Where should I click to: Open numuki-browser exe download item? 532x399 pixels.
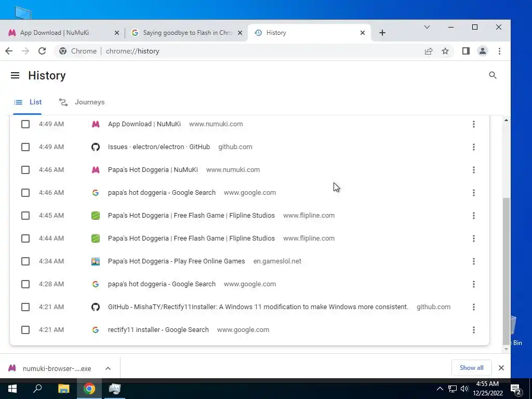pyautogui.click(x=50, y=368)
